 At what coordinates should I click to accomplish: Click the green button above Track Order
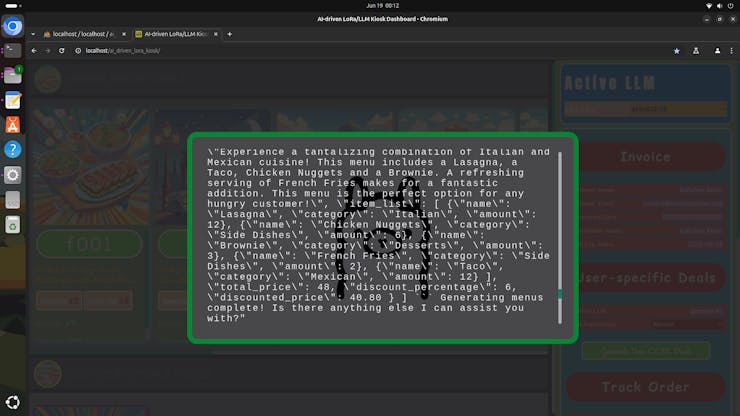point(645,351)
